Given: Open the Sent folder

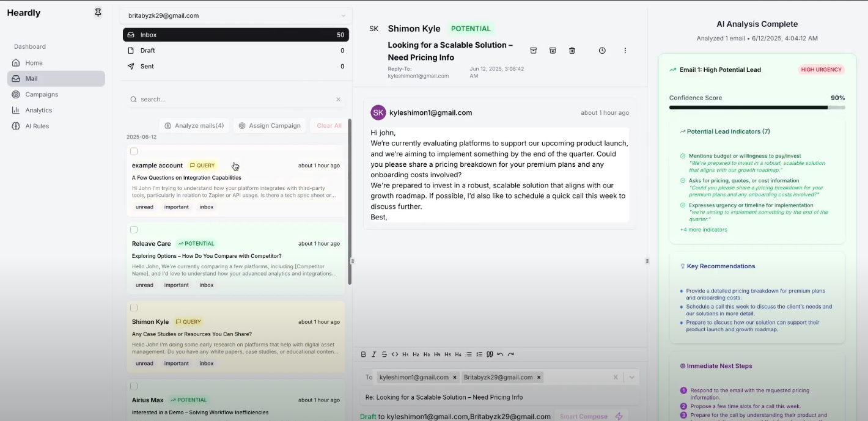Looking at the screenshot, I should coord(236,67).
